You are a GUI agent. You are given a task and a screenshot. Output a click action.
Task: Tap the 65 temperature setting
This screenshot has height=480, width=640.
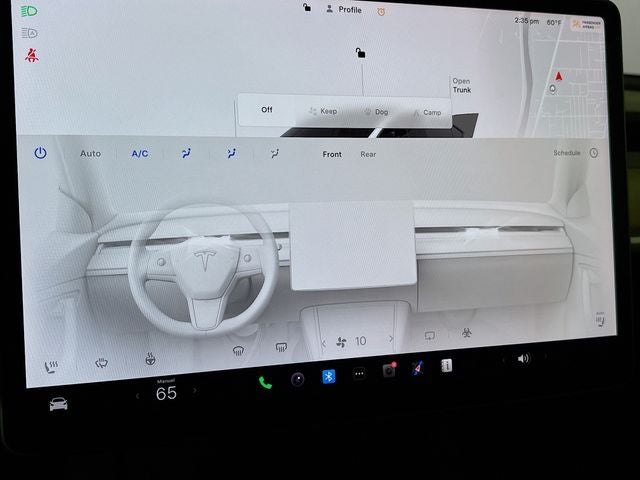pyautogui.click(x=166, y=393)
